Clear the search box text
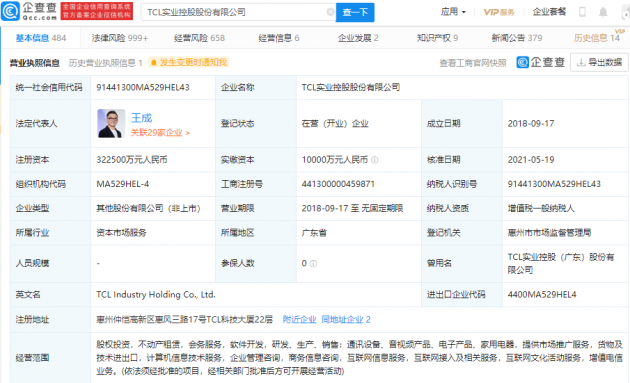Screen dimensions: 630x383 (x=330, y=12)
